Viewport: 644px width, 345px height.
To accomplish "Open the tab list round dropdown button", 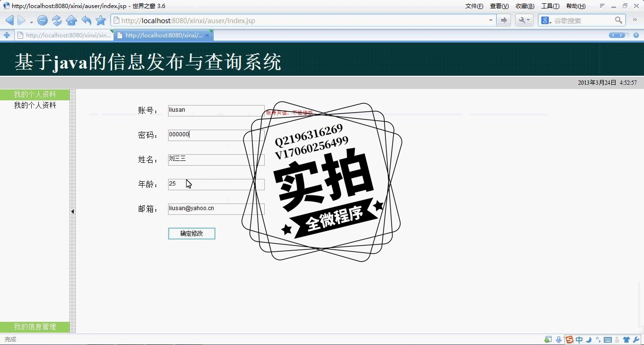I will click(635, 35).
